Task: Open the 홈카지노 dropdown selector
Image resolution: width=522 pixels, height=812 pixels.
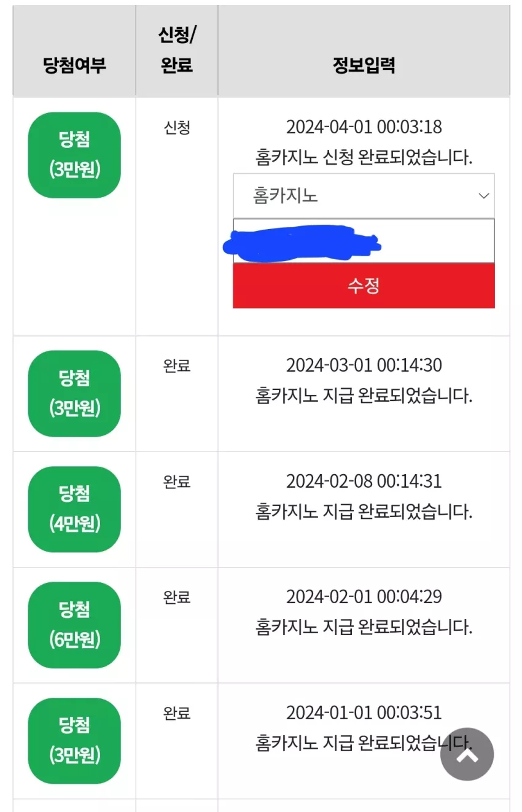Action: click(x=364, y=196)
